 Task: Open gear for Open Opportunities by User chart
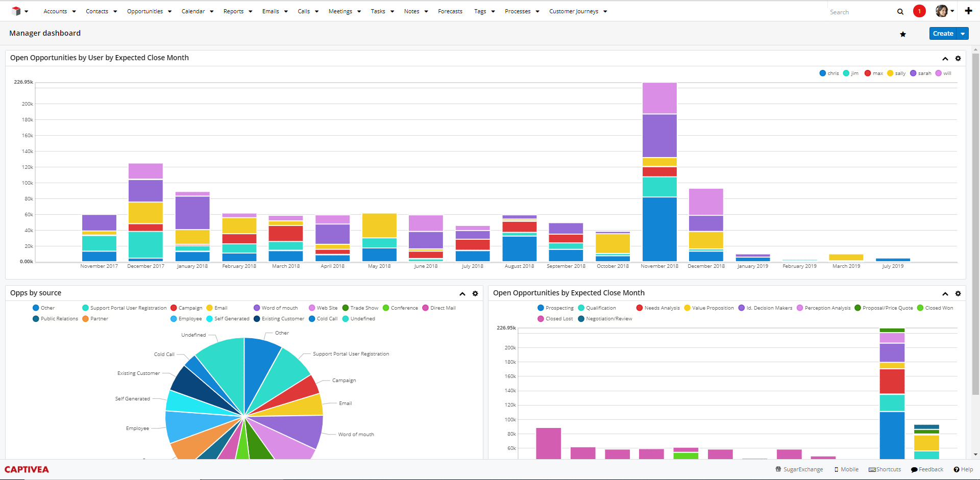point(958,59)
